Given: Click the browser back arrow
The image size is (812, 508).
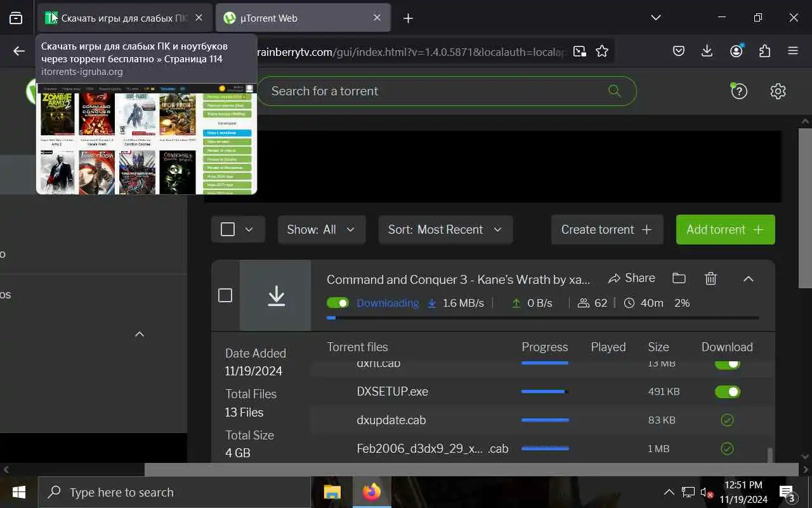Looking at the screenshot, I should pyautogui.click(x=19, y=51).
